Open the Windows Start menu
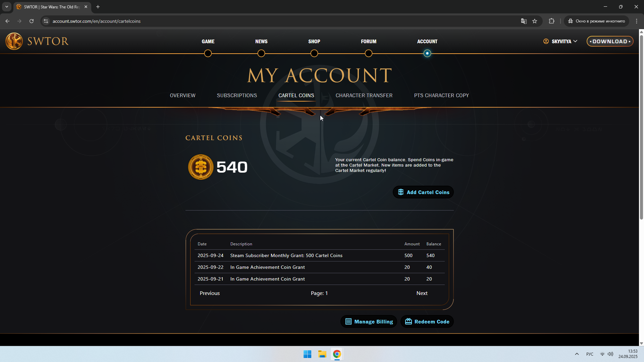644x362 pixels. [307, 354]
